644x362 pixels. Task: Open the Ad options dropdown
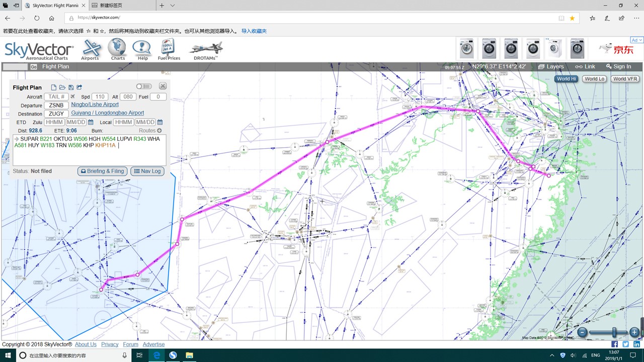coord(636,40)
